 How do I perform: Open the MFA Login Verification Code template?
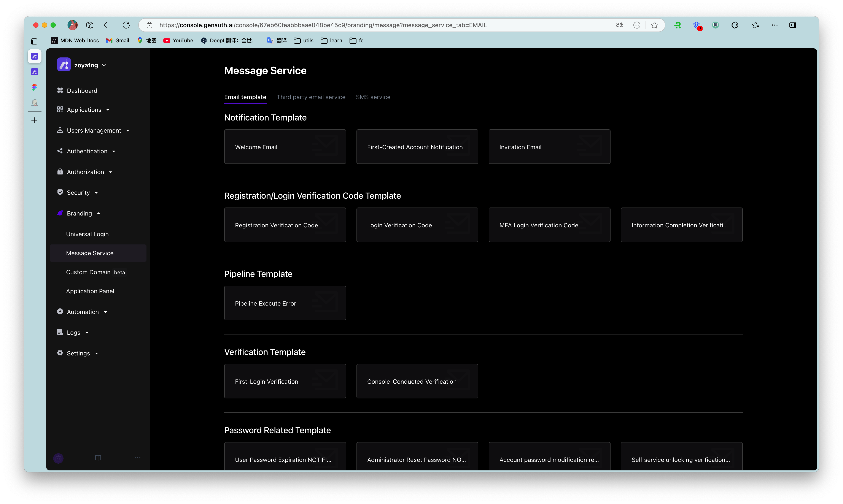549,225
